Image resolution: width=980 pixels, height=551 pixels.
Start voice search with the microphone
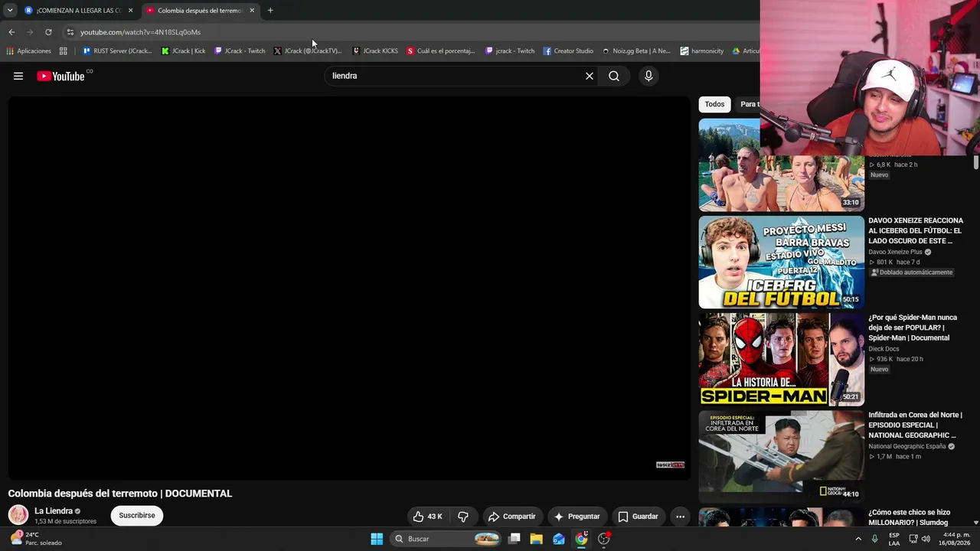pos(648,76)
